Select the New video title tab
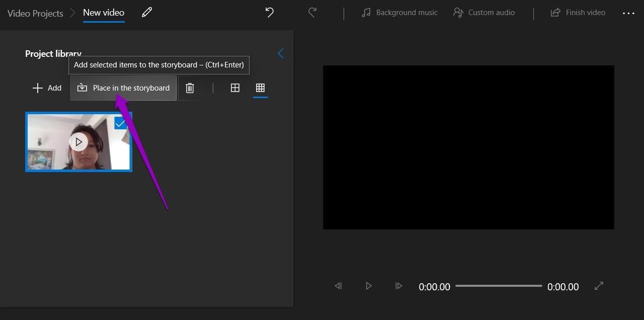The width and height of the screenshot is (644, 320). pos(104,13)
